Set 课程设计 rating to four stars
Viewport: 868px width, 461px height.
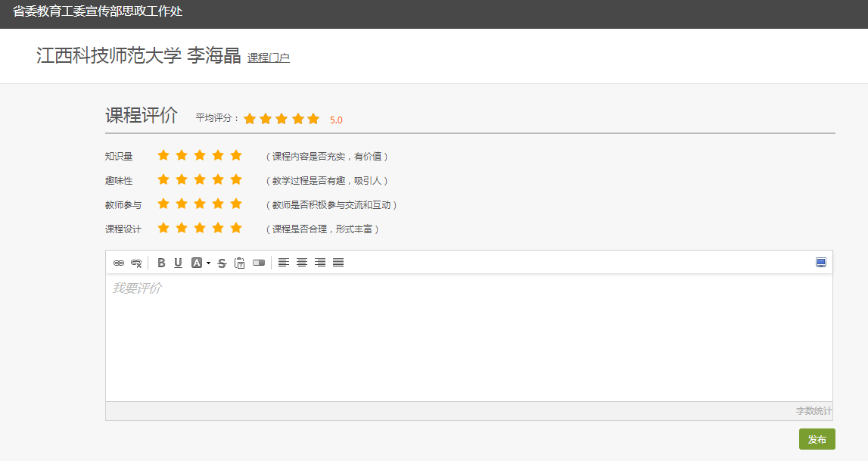coord(218,228)
